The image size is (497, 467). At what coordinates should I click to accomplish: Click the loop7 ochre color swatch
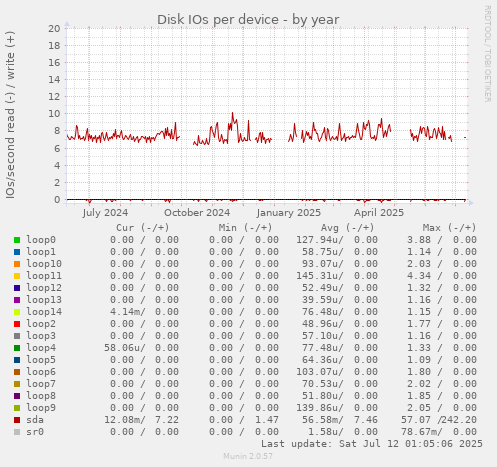click(17, 384)
